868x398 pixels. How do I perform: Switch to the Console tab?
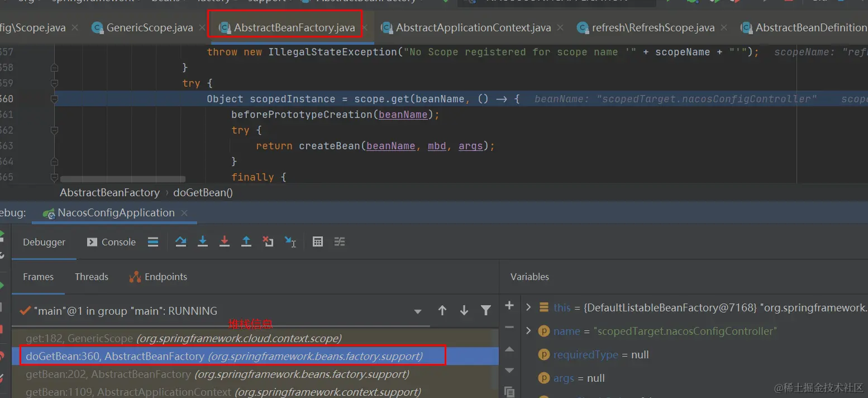tap(112, 242)
